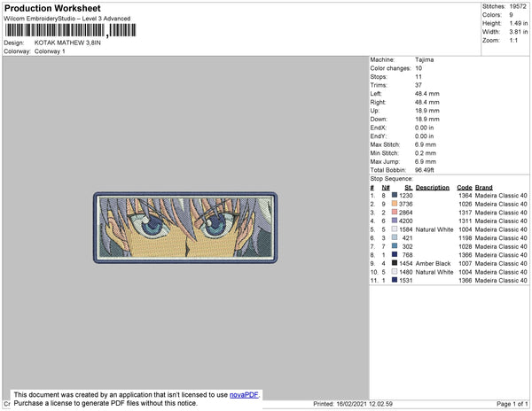Screen dimensions: 532x411
Task: Click 'Amber Black' description in stop 9
Action: pyautogui.click(x=433, y=263)
